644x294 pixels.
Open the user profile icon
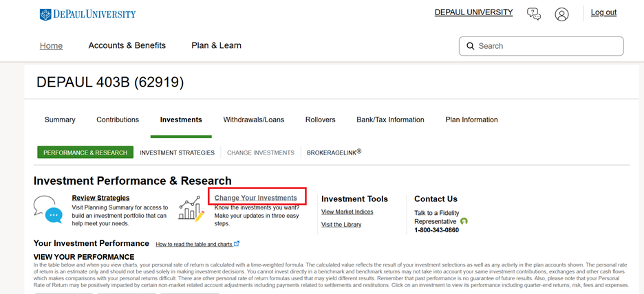(x=561, y=14)
